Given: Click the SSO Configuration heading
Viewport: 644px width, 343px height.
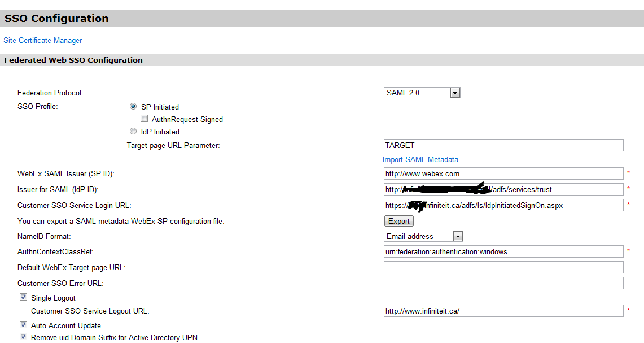Looking at the screenshot, I should [56, 19].
